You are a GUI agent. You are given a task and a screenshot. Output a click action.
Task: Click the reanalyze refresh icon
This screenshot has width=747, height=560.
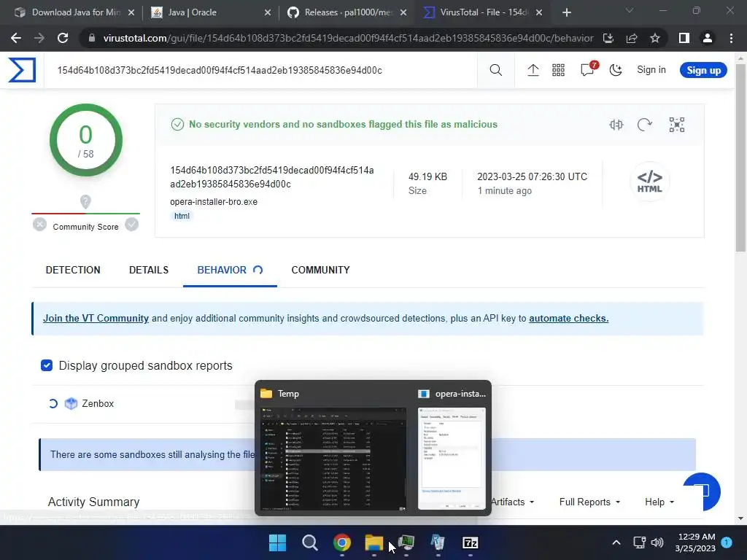pos(645,125)
